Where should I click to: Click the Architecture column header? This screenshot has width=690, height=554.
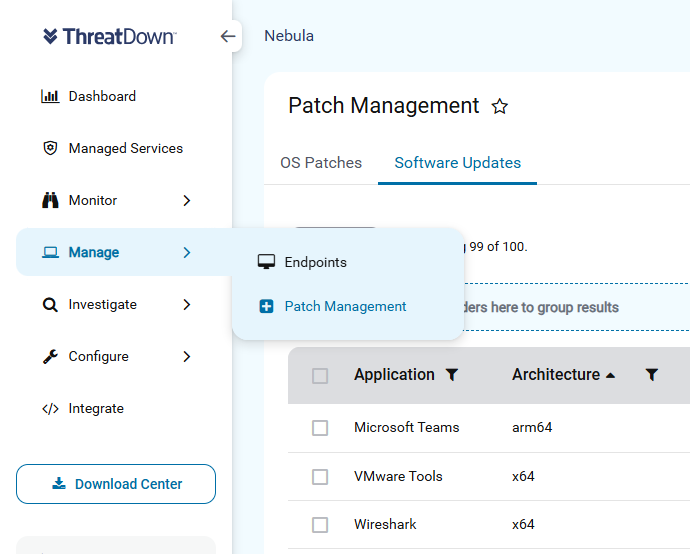pyautogui.click(x=556, y=374)
